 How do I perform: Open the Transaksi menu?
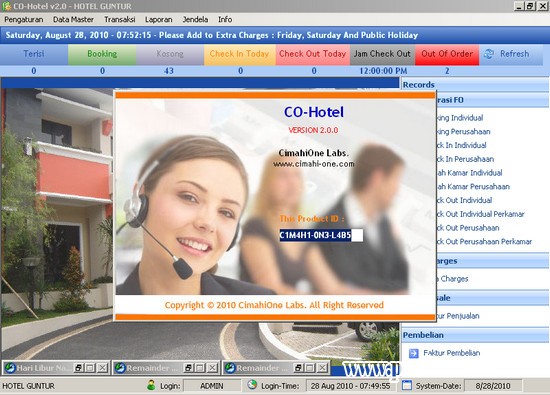pos(120,20)
